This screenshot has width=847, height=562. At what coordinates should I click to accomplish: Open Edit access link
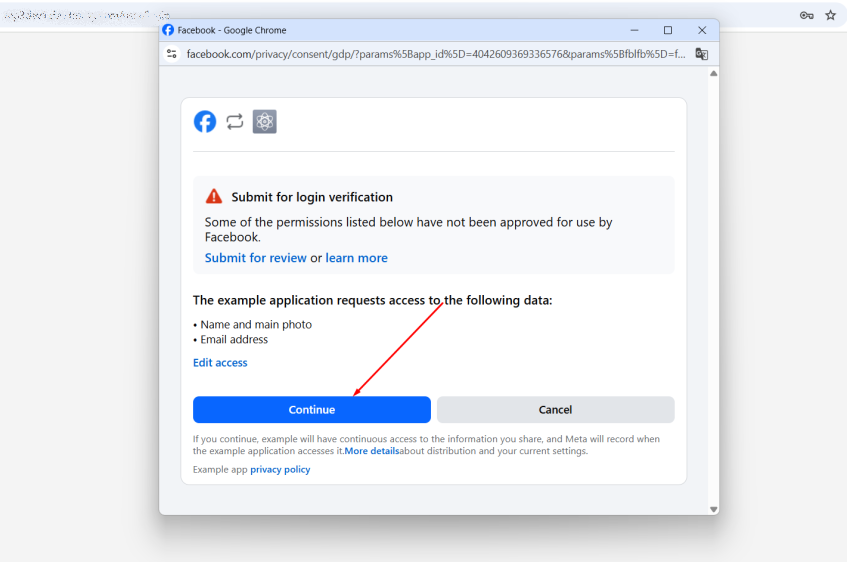pos(220,363)
